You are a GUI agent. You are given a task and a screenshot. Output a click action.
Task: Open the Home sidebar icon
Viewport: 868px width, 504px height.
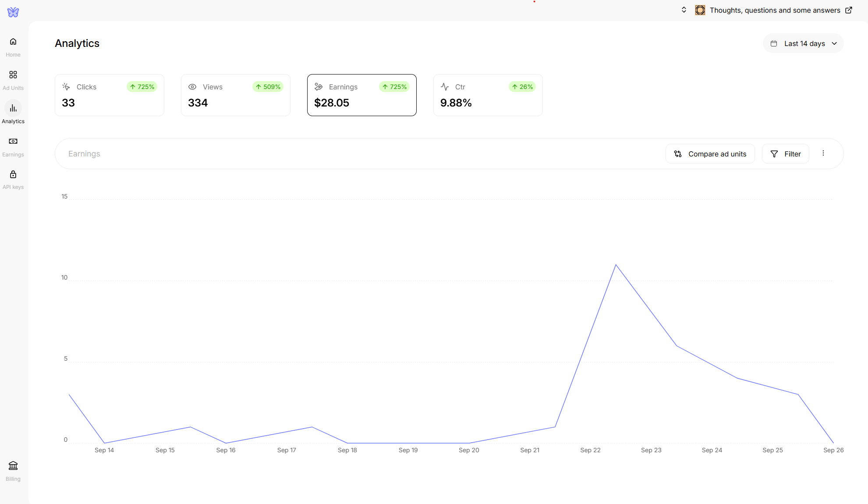[13, 42]
